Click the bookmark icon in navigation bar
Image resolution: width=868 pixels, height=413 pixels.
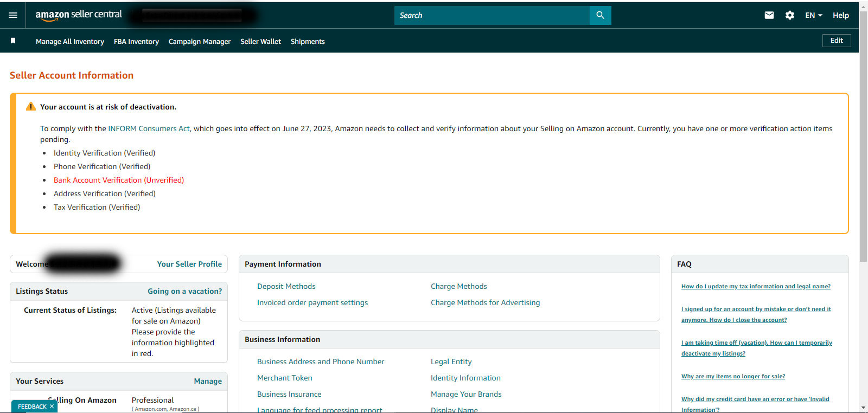(13, 41)
